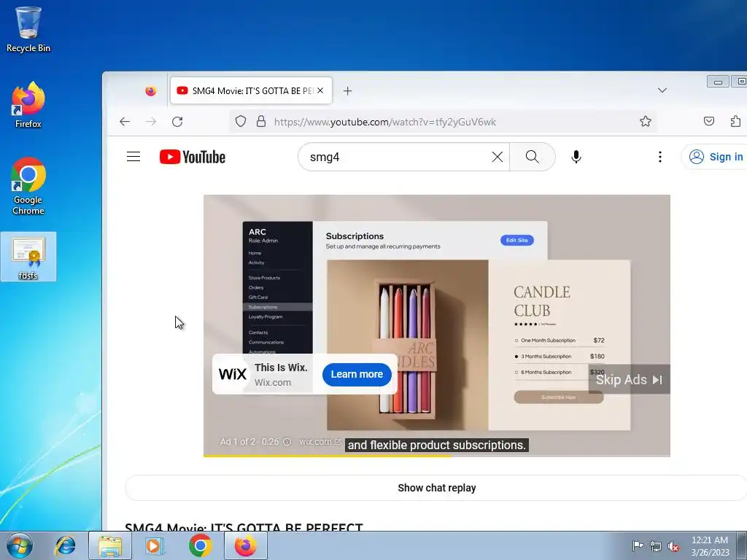
Task: Click the Firefox taskbar button
Action: point(246,545)
